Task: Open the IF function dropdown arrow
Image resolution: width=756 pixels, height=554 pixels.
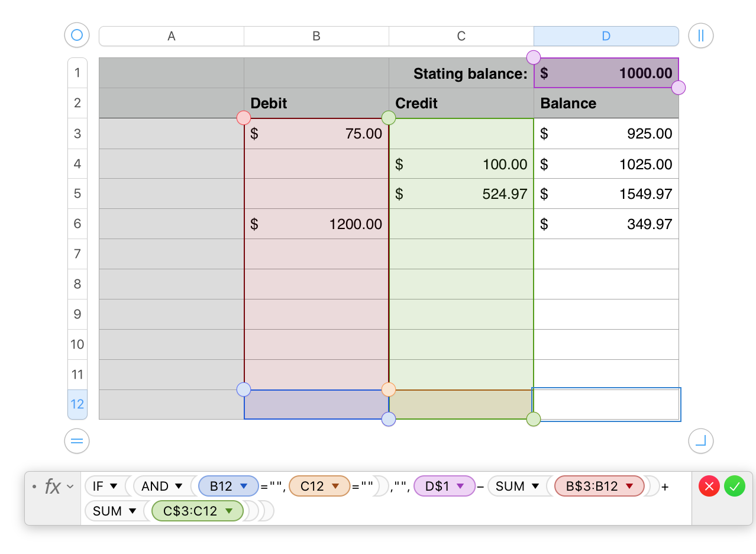Action: click(114, 487)
